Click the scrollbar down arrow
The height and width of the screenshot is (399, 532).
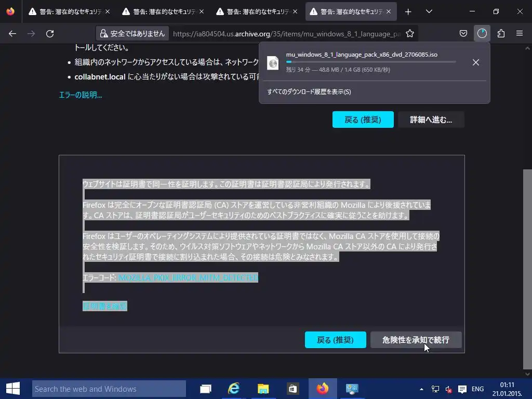(x=527, y=374)
